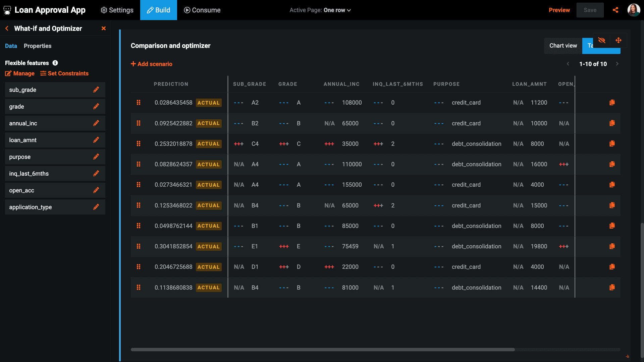
Task: Click drag handle of row 0.0498762144
Action: [139, 226]
